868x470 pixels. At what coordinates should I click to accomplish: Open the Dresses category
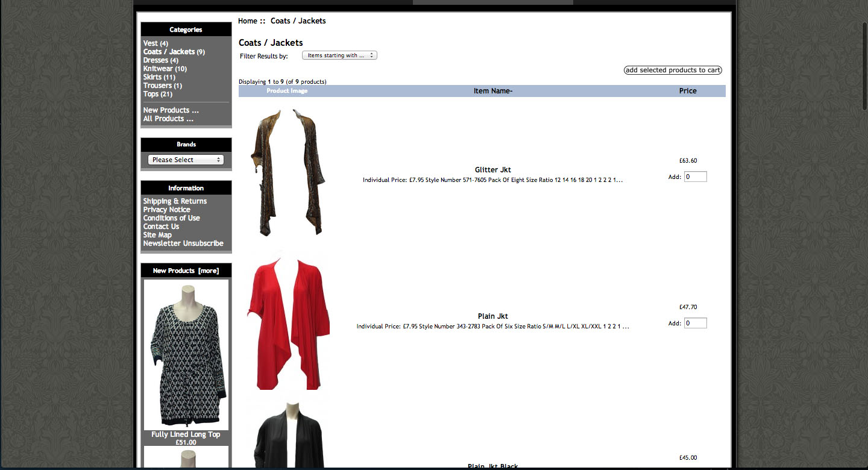point(161,60)
